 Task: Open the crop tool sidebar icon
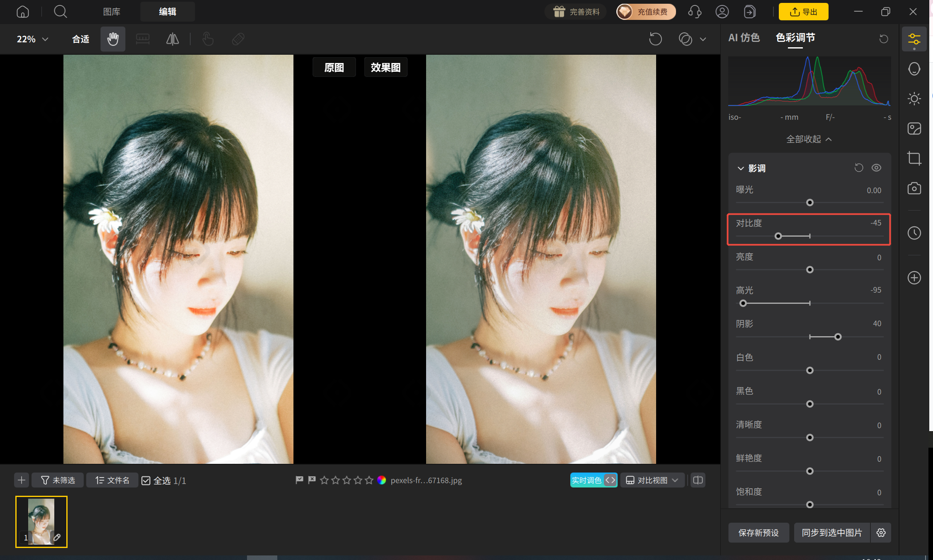click(914, 158)
